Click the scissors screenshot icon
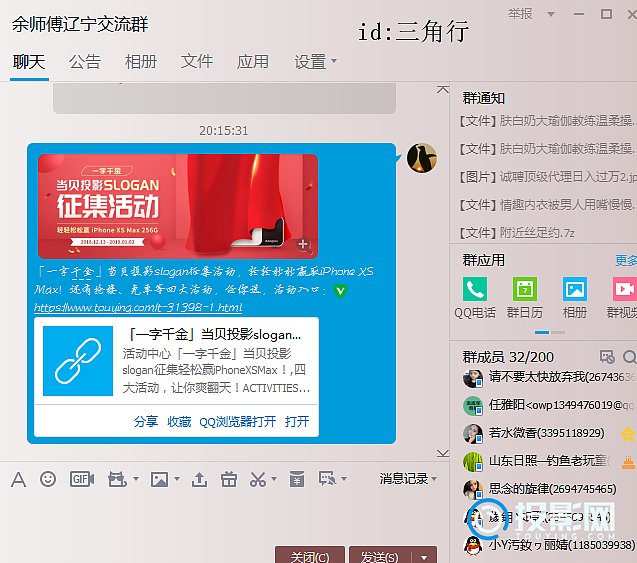This screenshot has width=637, height=563. (258, 479)
